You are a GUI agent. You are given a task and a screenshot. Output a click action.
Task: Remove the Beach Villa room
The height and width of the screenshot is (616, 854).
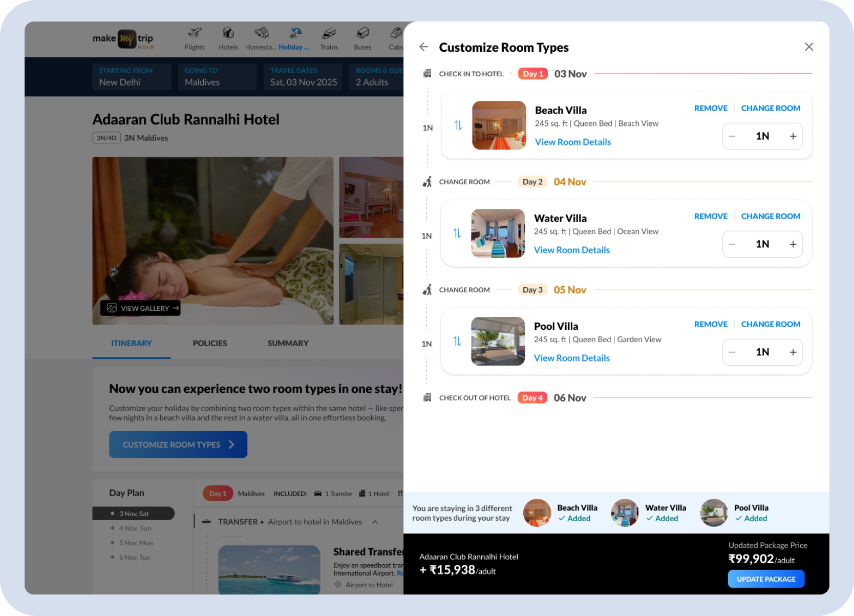pyautogui.click(x=711, y=109)
